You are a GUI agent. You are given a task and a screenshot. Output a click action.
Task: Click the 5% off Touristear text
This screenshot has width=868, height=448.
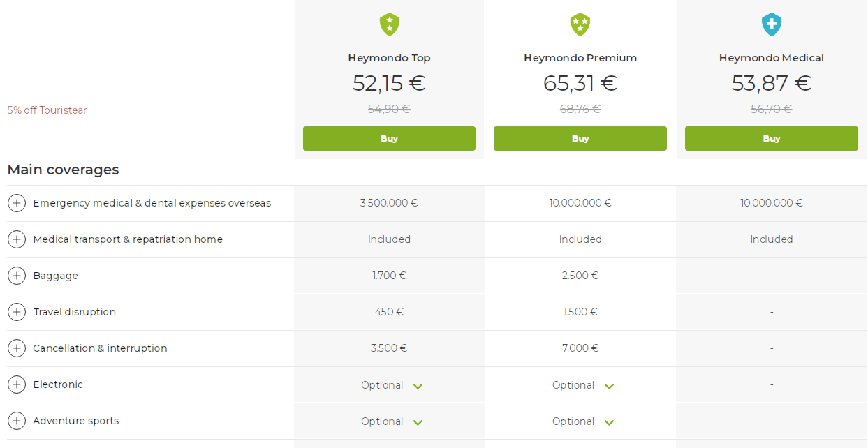tap(47, 110)
